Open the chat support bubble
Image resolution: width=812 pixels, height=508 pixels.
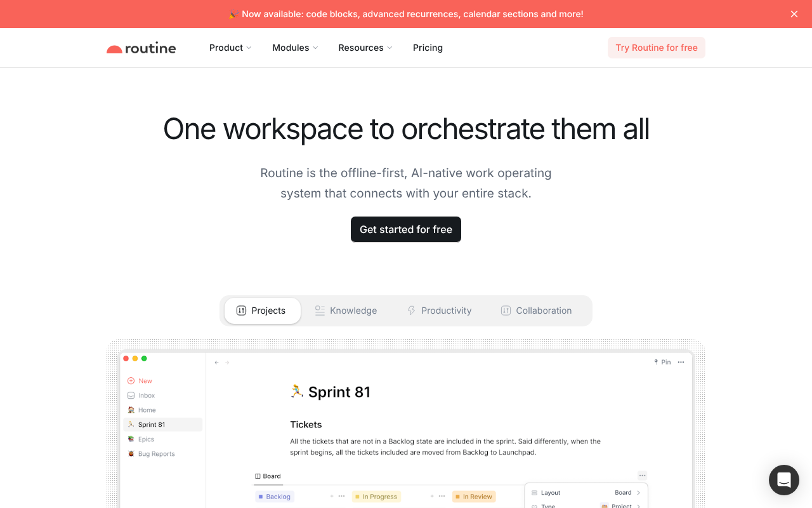[783, 480]
